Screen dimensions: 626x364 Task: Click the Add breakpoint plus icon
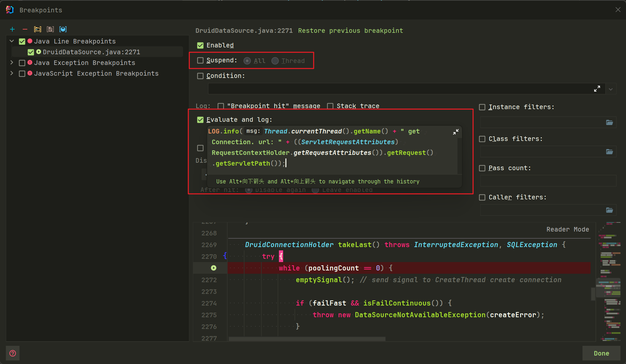click(x=12, y=29)
